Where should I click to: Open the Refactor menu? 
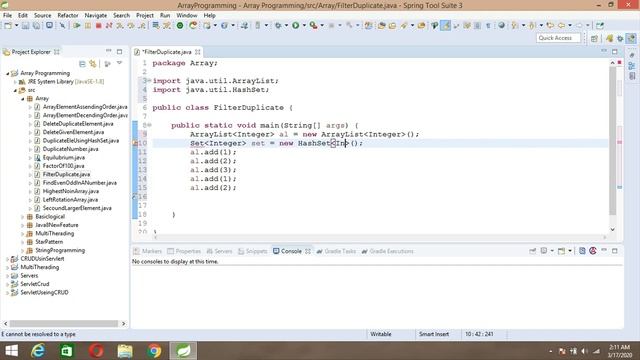click(x=68, y=15)
